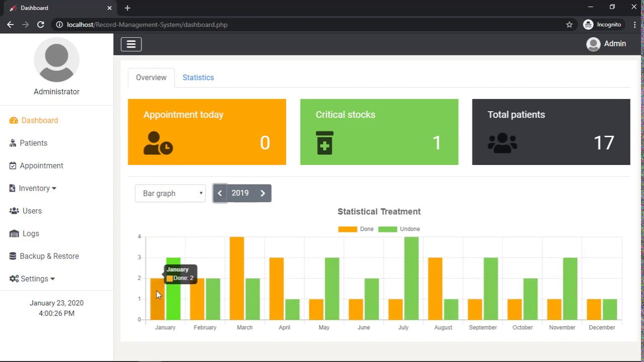Click the Backup & Restore database icon
This screenshot has height=362, width=644.
[13, 256]
